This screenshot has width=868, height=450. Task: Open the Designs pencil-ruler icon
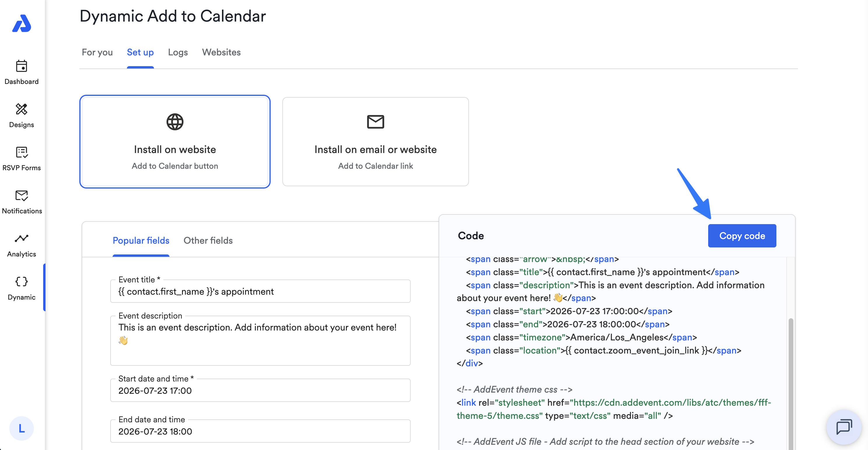click(x=22, y=109)
